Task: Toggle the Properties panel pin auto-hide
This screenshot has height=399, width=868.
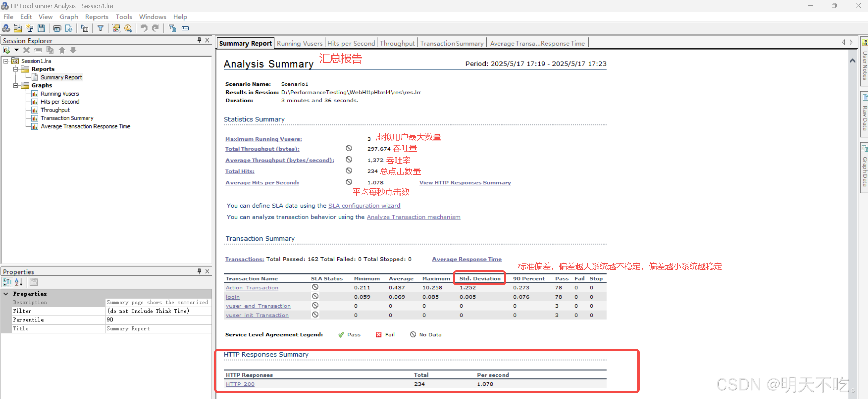Action: click(199, 271)
